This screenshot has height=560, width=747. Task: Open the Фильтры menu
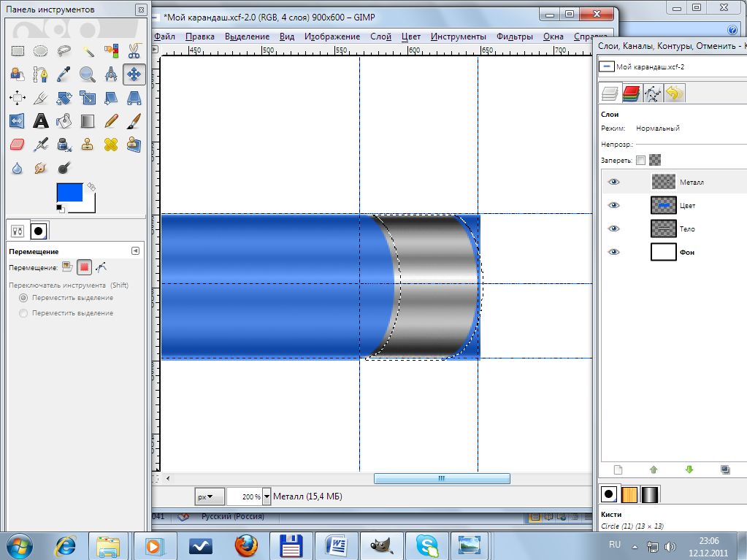pyautogui.click(x=515, y=37)
